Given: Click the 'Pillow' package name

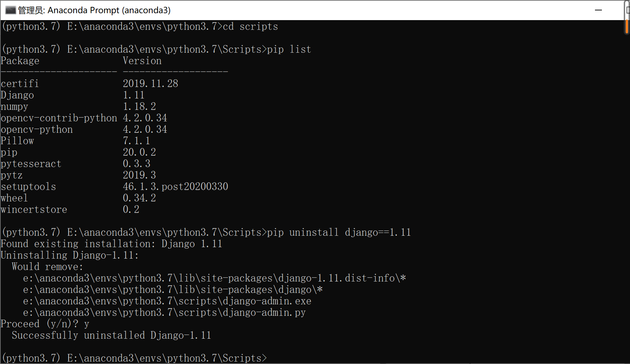Looking at the screenshot, I should [17, 140].
